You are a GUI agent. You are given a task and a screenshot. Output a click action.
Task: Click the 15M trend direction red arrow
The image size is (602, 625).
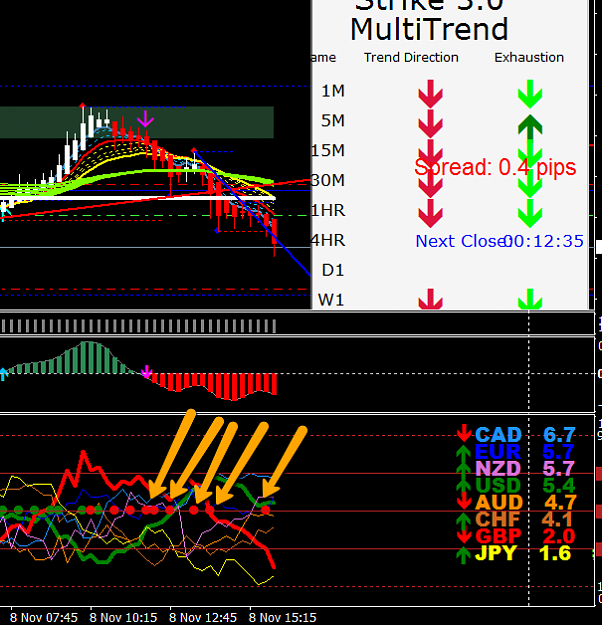pos(431,153)
